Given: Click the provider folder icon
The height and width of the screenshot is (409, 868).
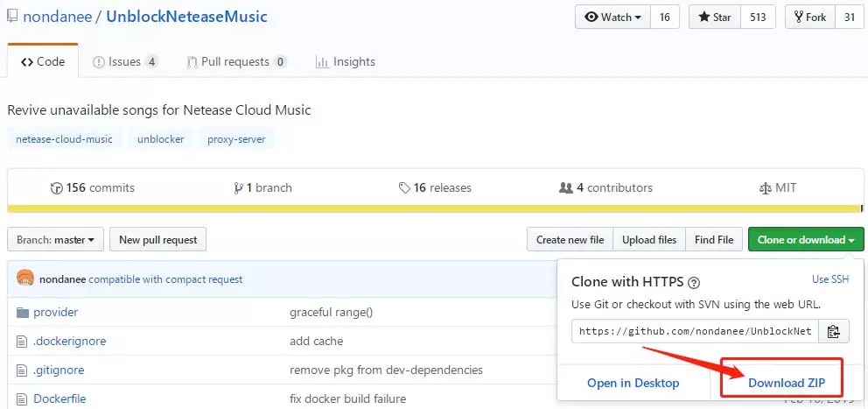Looking at the screenshot, I should [22, 313].
